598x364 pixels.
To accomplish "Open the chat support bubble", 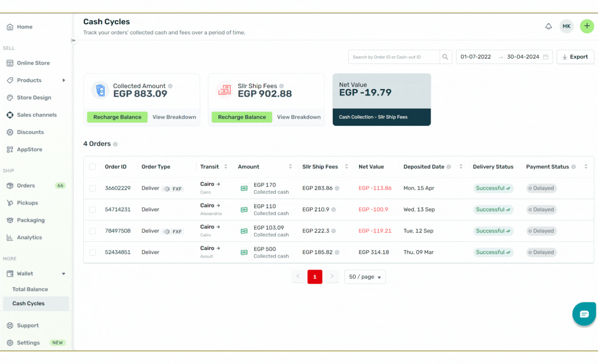I will coord(584,314).
